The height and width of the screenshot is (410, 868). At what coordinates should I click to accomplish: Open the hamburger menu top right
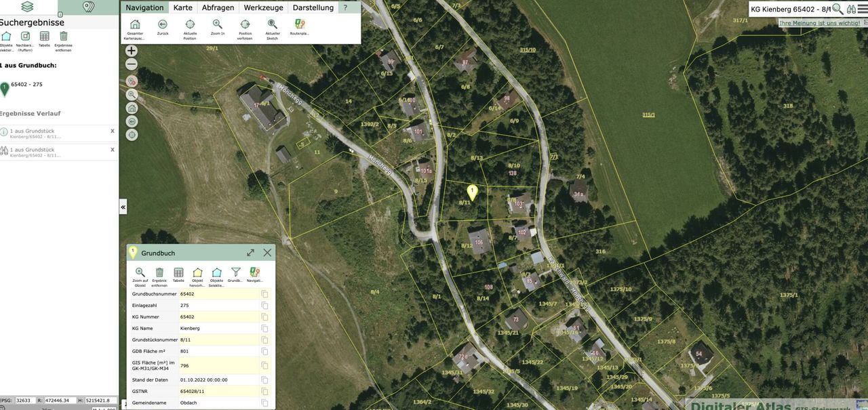(x=863, y=9)
